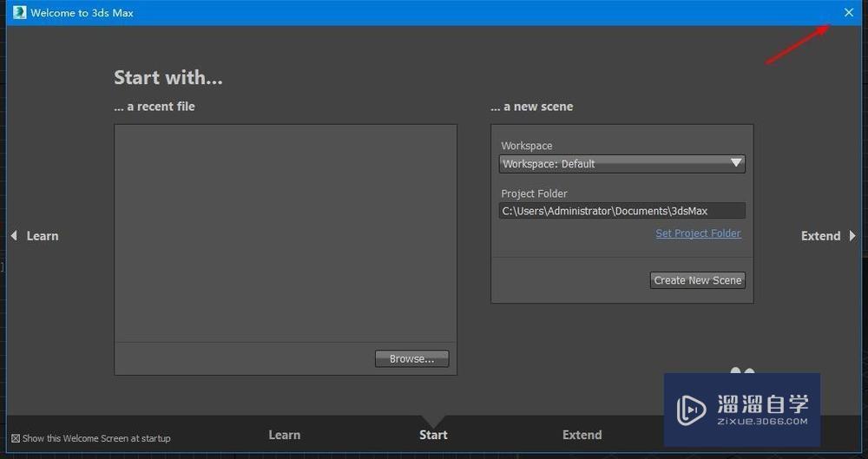Select the Start tab at bottom

433,436
